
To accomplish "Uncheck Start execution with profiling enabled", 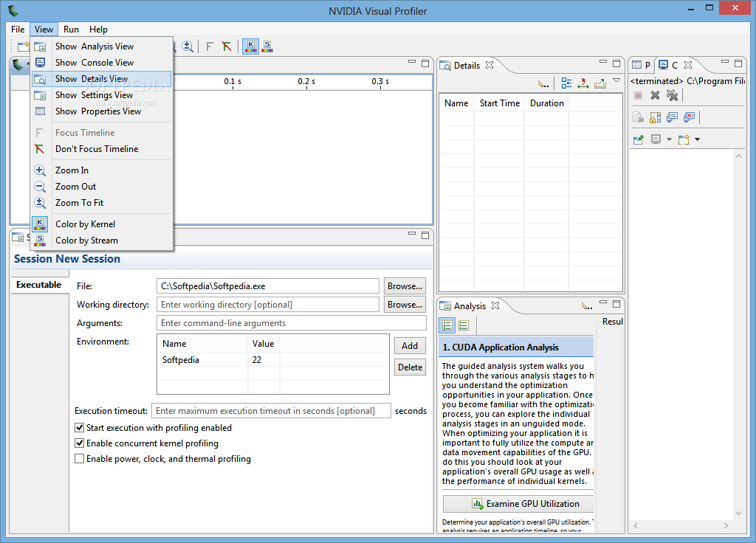I will click(80, 427).
